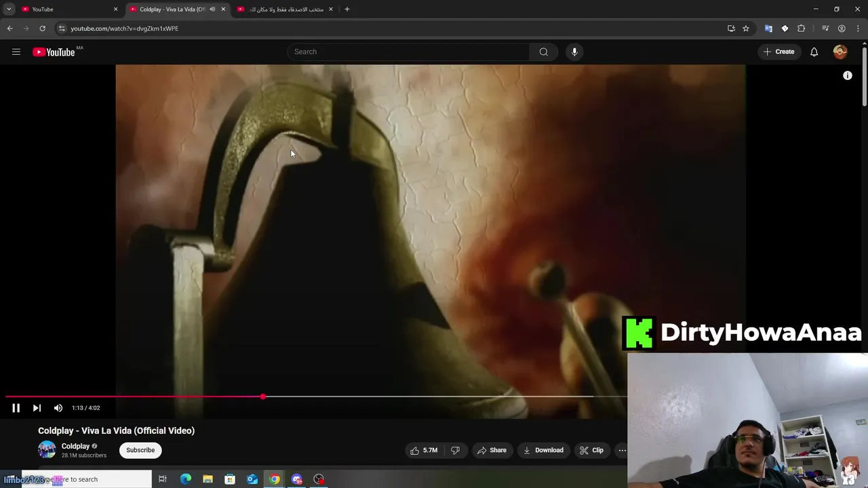
Task: Open Discord from the taskbar
Action: pos(297,479)
